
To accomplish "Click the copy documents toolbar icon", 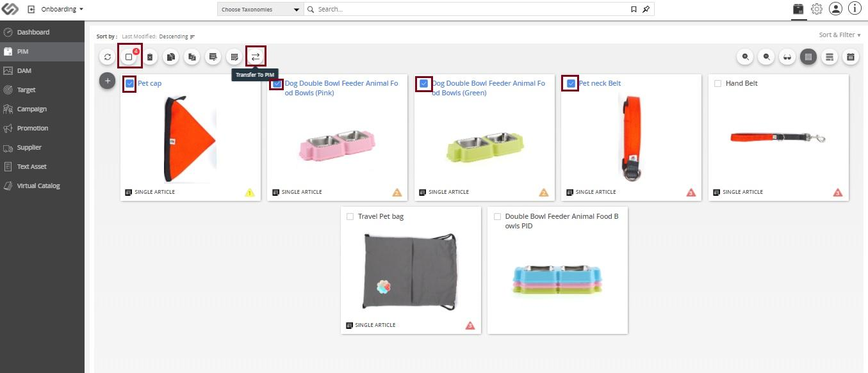I will click(171, 57).
